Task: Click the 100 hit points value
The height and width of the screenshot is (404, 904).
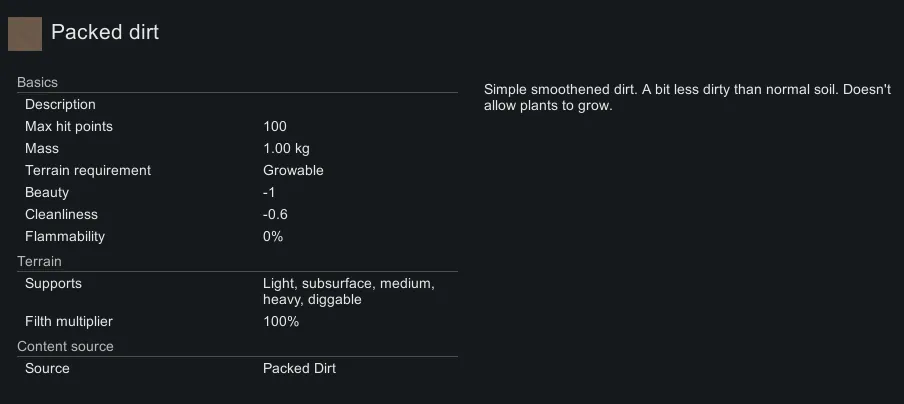Action: point(275,126)
